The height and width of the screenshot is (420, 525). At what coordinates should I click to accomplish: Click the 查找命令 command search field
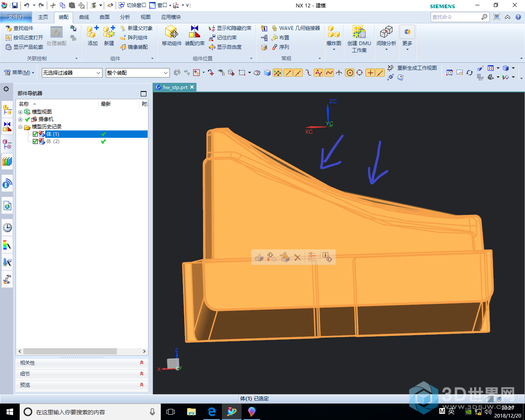459,17
